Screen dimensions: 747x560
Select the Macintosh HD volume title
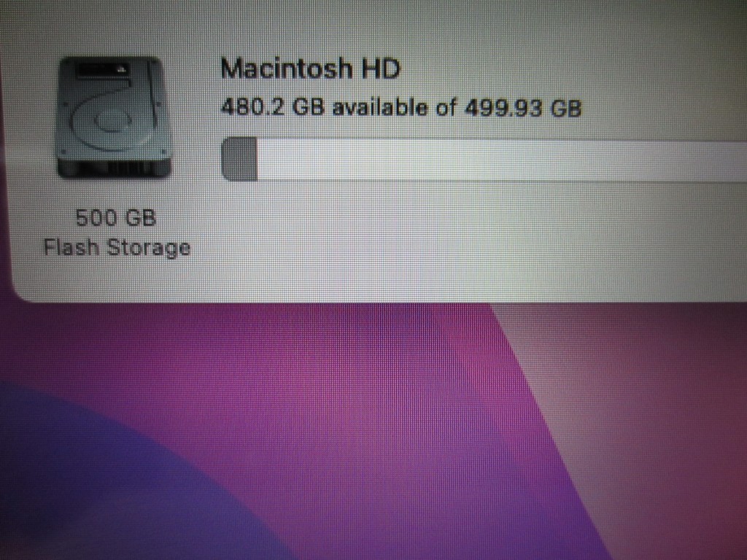(310, 69)
